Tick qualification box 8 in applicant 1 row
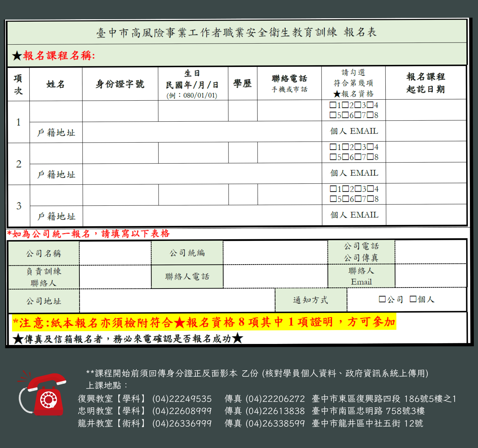 [x=370, y=115]
